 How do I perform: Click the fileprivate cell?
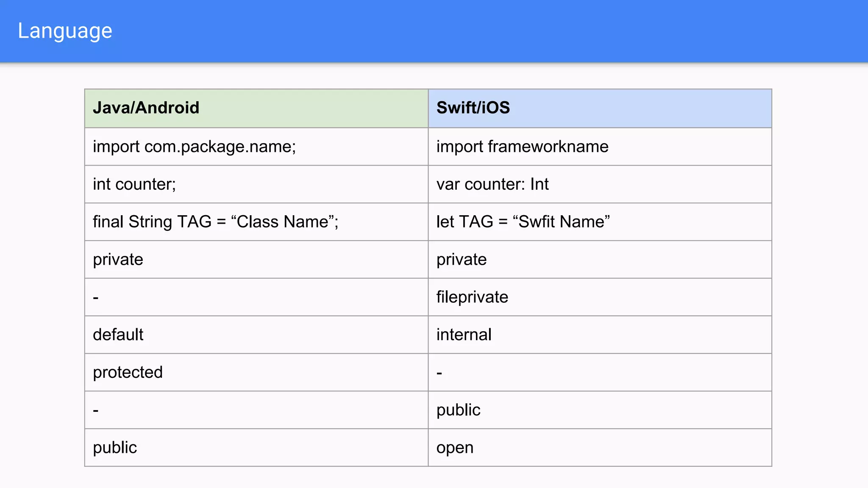[x=472, y=297]
